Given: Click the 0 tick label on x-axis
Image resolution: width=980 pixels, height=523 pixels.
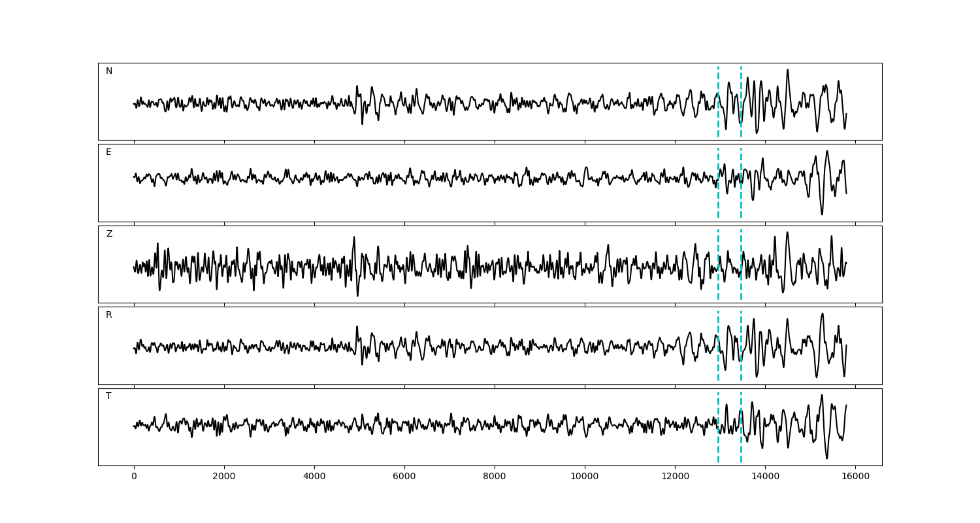Looking at the screenshot, I should coord(134,477).
